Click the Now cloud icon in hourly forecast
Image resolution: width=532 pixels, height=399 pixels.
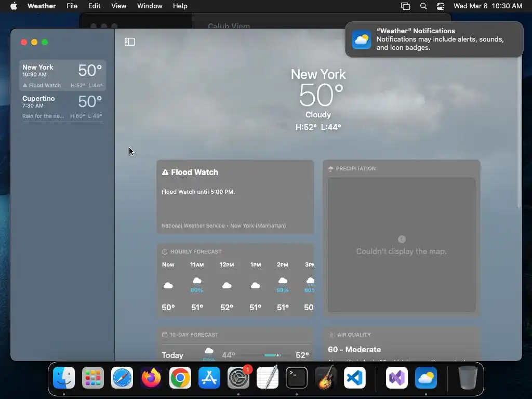pos(168,285)
